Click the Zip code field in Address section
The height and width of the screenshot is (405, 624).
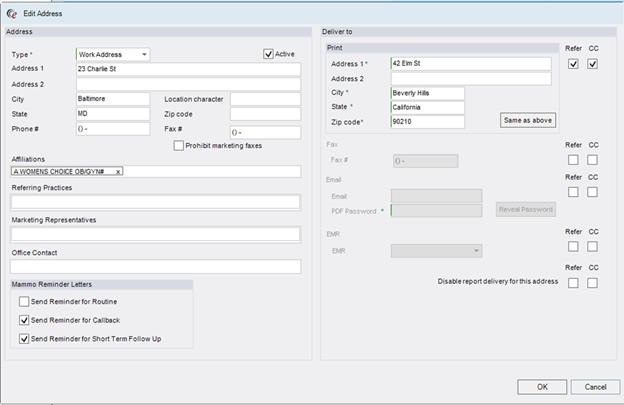(265, 114)
